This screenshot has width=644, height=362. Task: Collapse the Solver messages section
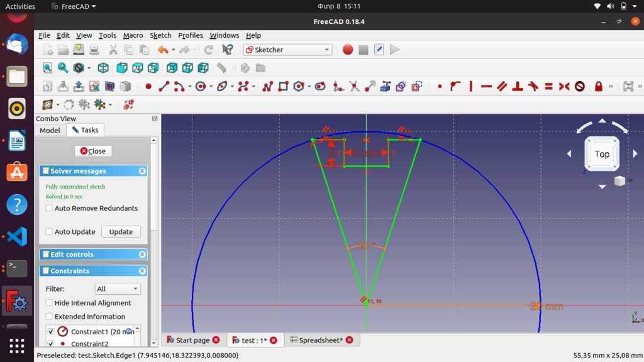pyautogui.click(x=142, y=171)
